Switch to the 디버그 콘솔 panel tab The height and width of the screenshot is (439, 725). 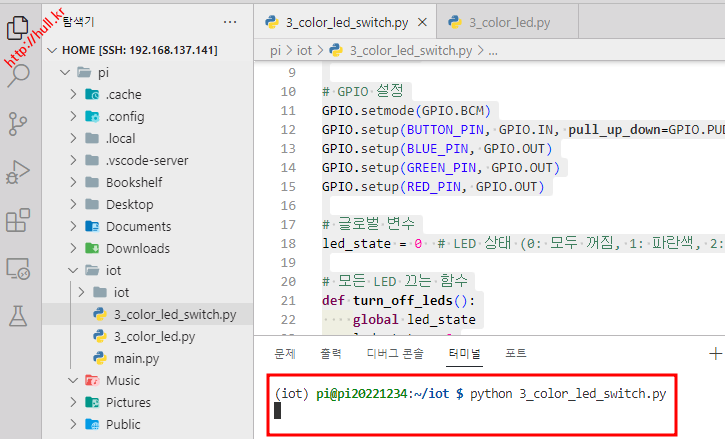point(396,353)
